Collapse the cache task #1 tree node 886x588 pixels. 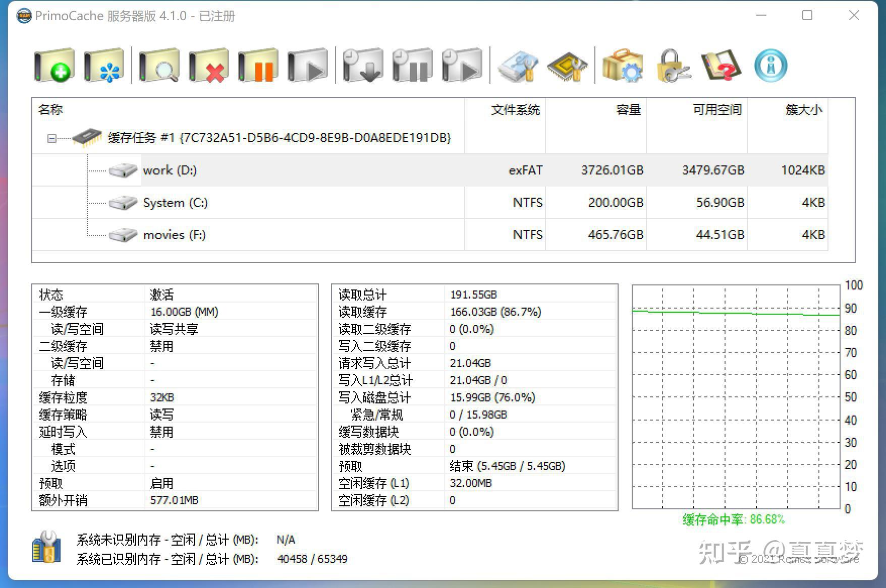[x=51, y=138]
